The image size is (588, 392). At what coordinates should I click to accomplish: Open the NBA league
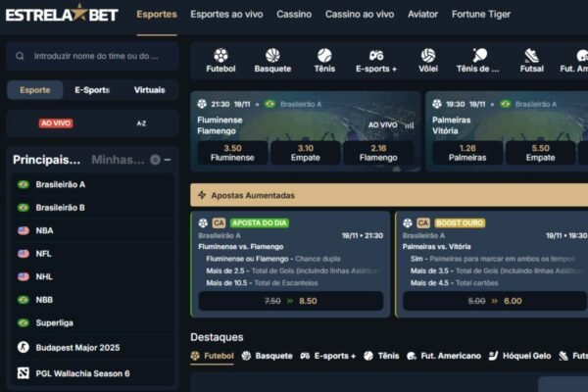92,230
